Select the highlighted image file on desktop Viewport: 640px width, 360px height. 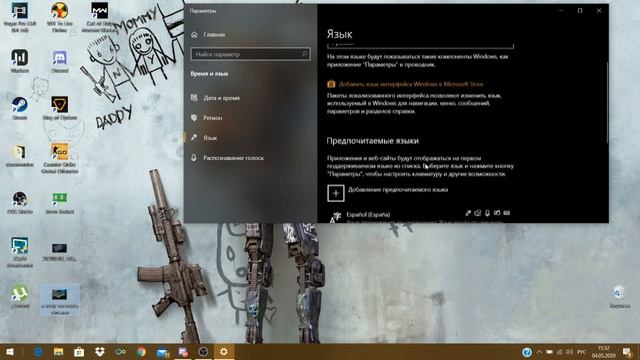[60, 300]
